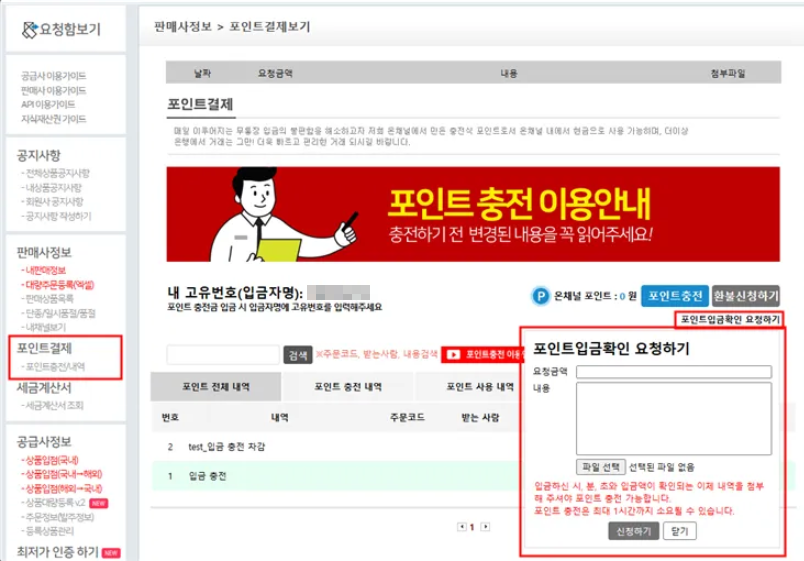Open 공지사항 작성하기 link
This screenshot has width=804, height=561.
click(56, 216)
